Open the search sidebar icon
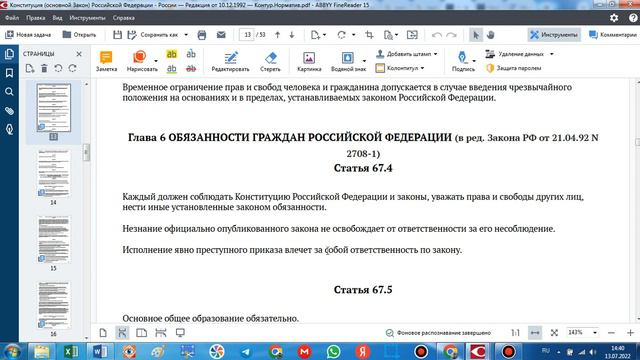The image size is (640, 360). (9, 92)
